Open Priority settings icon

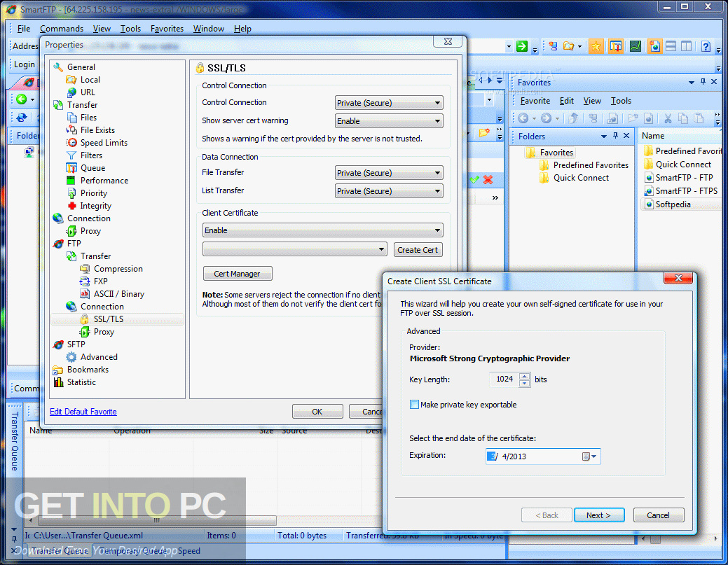pyautogui.click(x=71, y=193)
